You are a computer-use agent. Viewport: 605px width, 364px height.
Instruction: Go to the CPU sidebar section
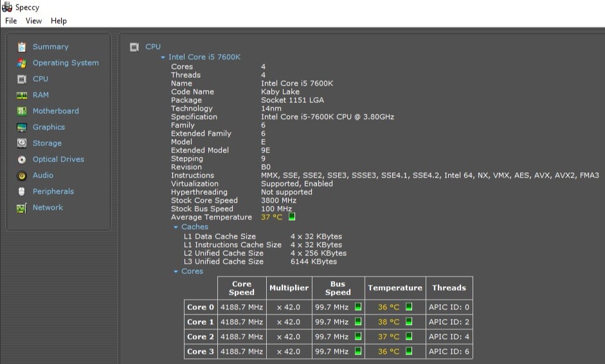coord(40,79)
